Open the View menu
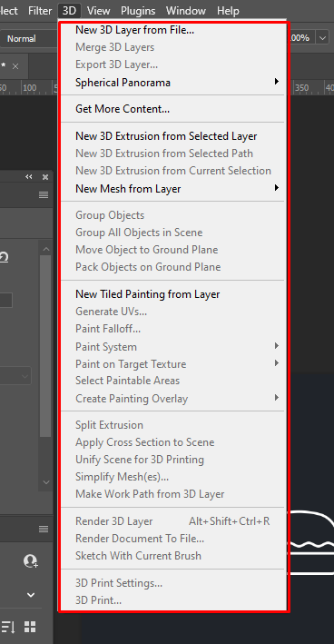 pyautogui.click(x=98, y=10)
